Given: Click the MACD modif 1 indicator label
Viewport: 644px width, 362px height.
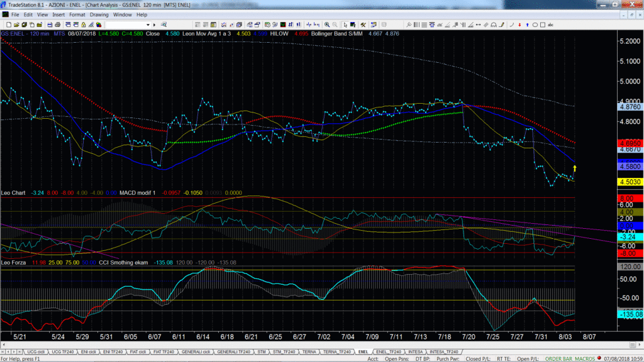Looking at the screenshot, I should pyautogui.click(x=137, y=192).
